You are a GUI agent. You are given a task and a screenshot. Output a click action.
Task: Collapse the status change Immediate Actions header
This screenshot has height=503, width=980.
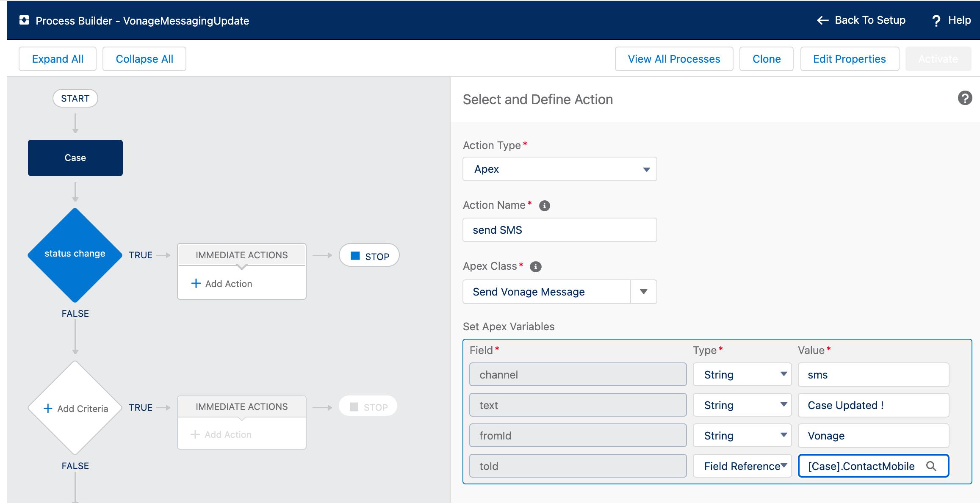pos(241,255)
